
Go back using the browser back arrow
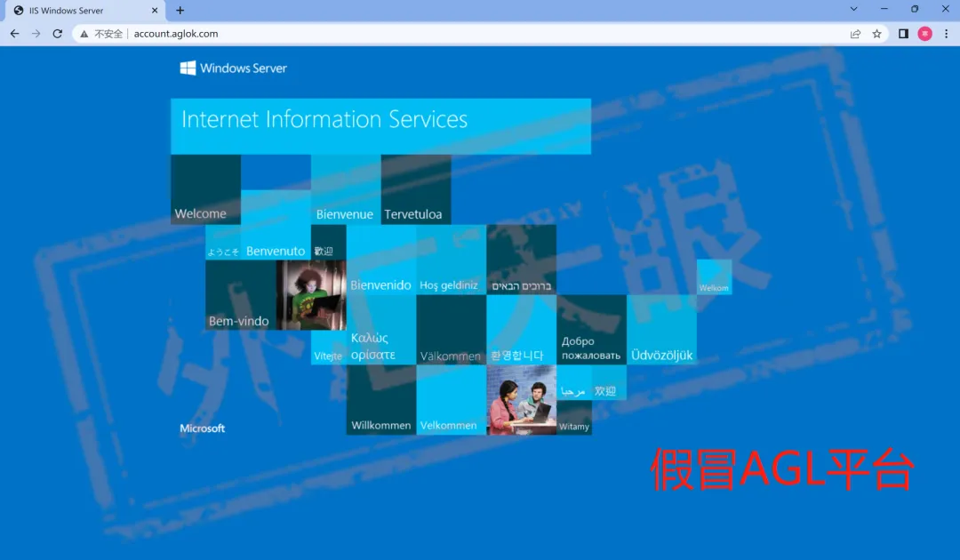(15, 34)
